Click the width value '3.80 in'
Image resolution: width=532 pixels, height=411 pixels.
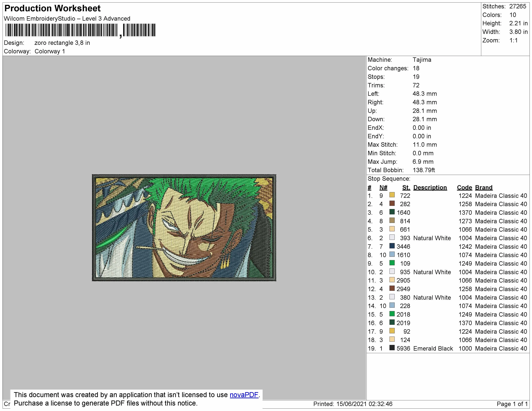click(518, 32)
